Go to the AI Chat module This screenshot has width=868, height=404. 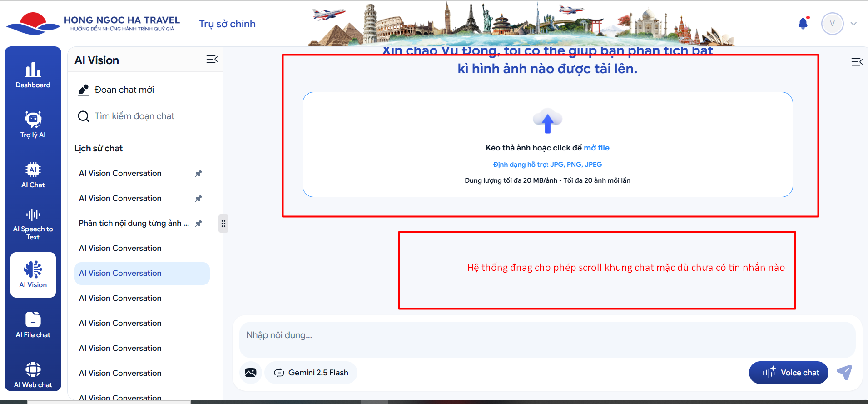pos(33,175)
